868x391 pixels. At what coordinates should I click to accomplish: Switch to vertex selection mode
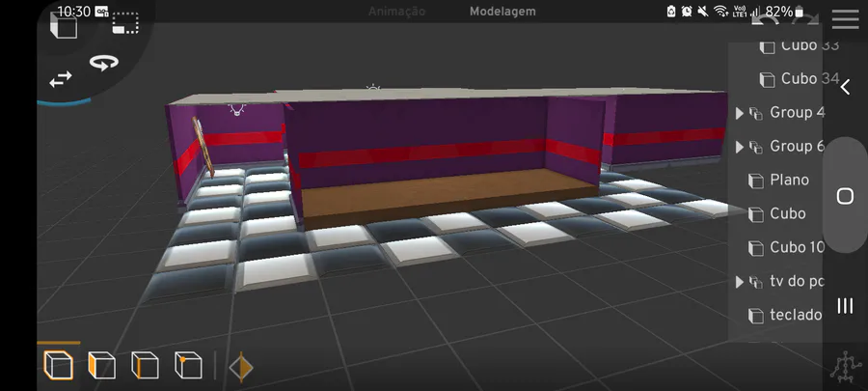[188, 366]
